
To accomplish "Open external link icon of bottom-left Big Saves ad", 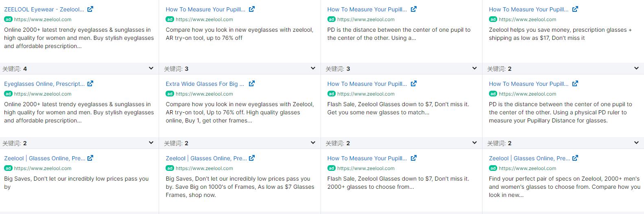I will click(90, 158).
